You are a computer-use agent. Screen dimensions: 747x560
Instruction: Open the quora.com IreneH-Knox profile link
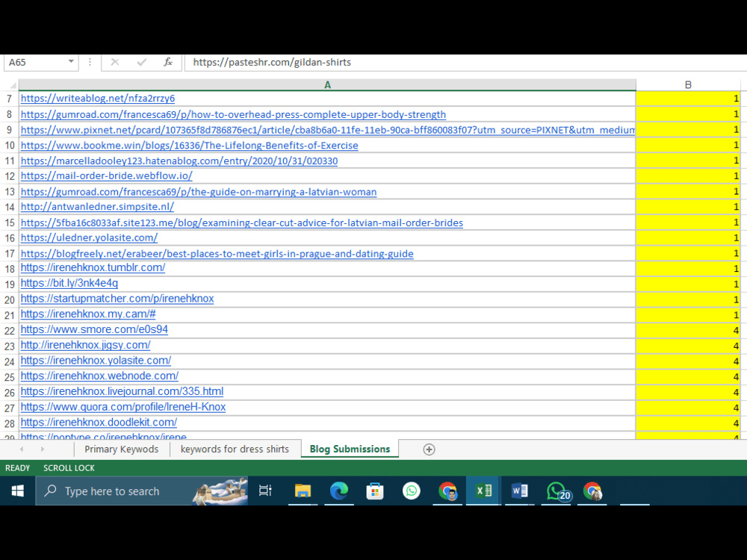123,407
